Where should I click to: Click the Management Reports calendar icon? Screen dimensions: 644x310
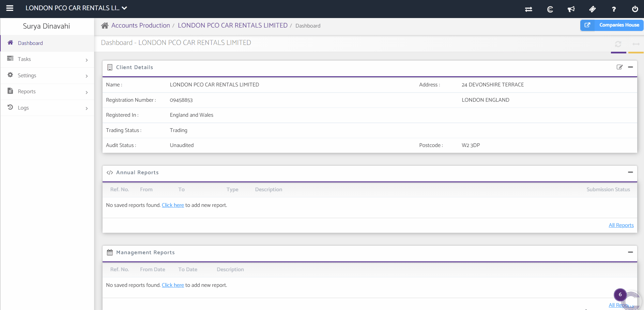(x=110, y=252)
